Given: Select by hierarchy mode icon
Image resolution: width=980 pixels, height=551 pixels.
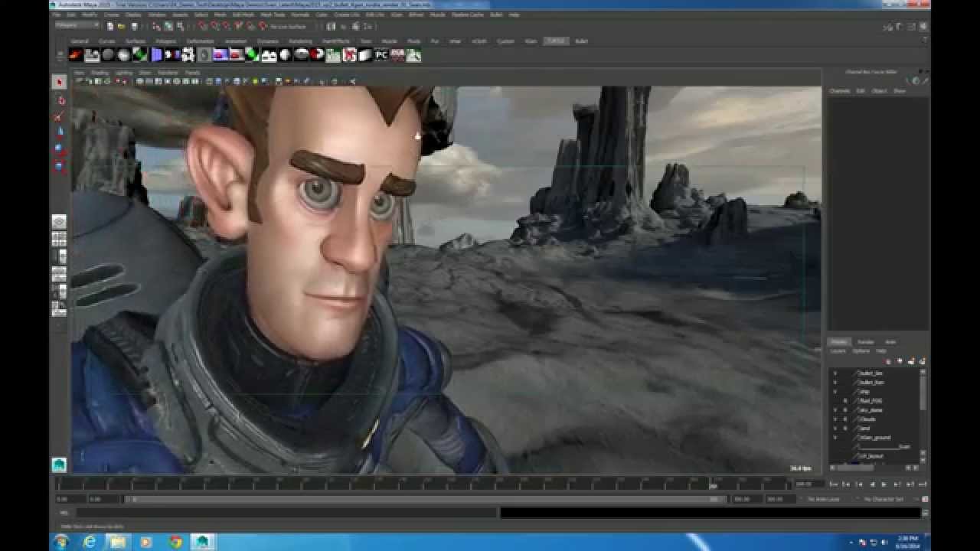Looking at the screenshot, I should click(156, 26).
